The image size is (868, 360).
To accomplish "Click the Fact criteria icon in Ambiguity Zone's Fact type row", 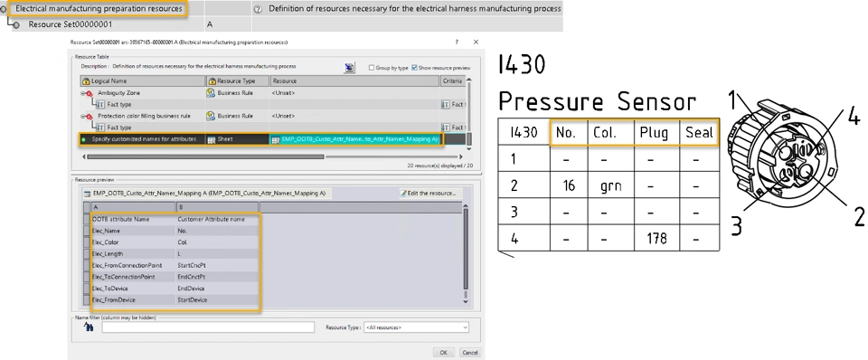I will 446,104.
